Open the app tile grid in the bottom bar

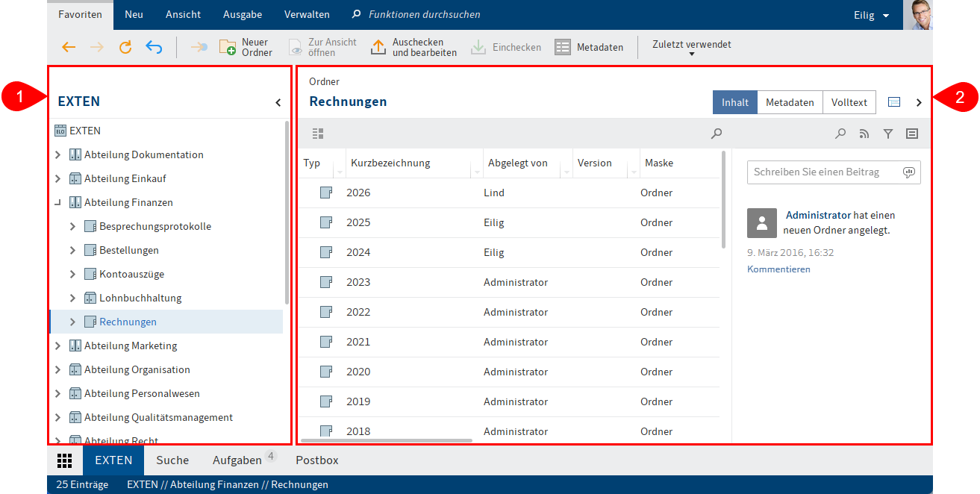[x=64, y=460]
